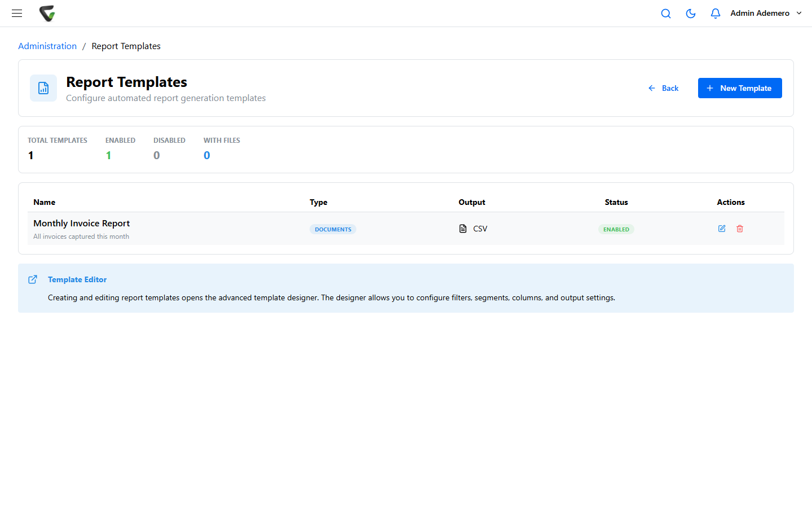This screenshot has width=812, height=508.
Task: Click the 'All invoices captured this month' description
Action: (81, 237)
